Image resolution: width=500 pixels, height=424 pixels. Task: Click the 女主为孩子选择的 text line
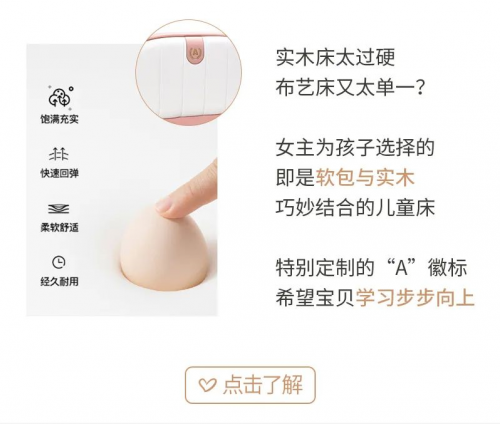point(355,148)
